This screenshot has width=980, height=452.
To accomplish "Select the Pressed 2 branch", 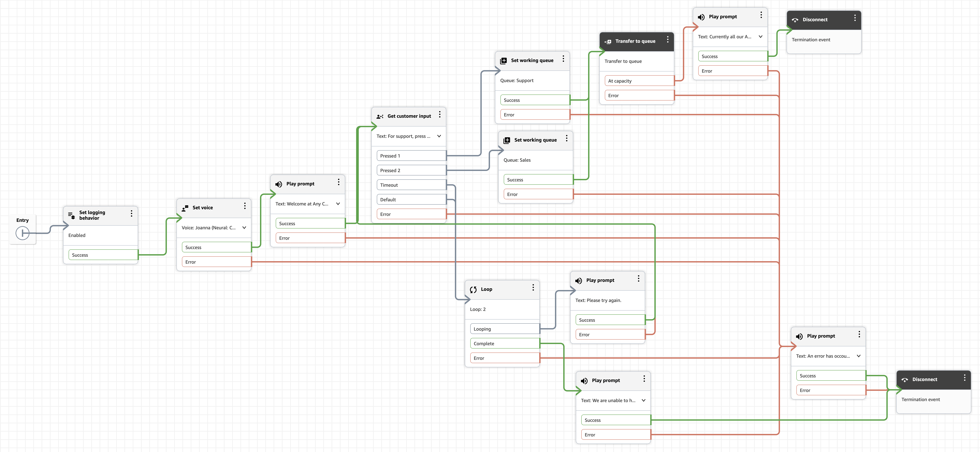I will tap(411, 171).
